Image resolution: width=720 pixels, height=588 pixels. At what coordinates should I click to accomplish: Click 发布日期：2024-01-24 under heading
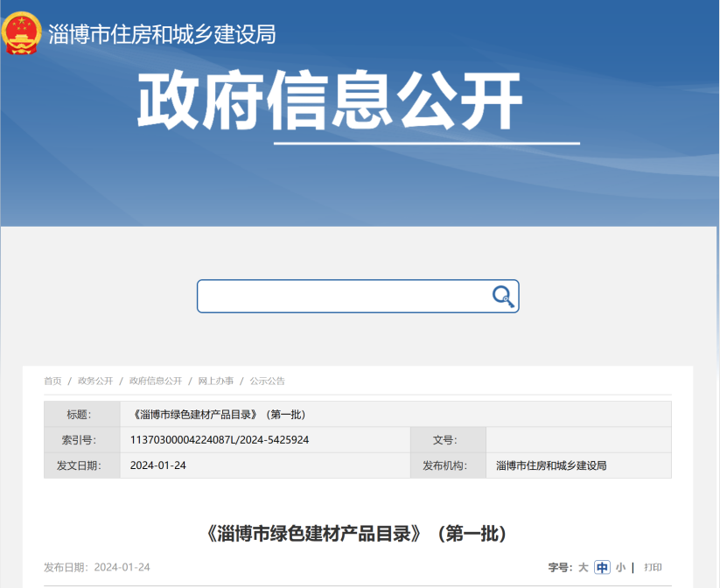(97, 567)
